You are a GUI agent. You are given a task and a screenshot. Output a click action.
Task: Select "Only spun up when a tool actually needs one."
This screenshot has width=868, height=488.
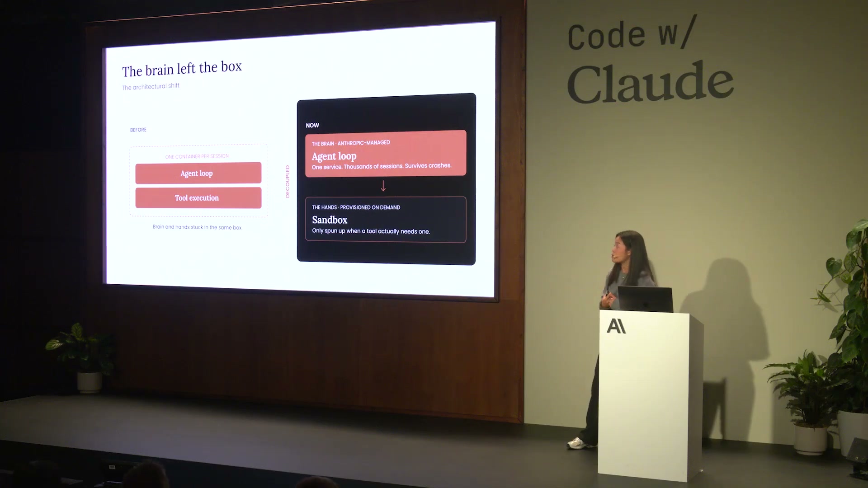371,231
